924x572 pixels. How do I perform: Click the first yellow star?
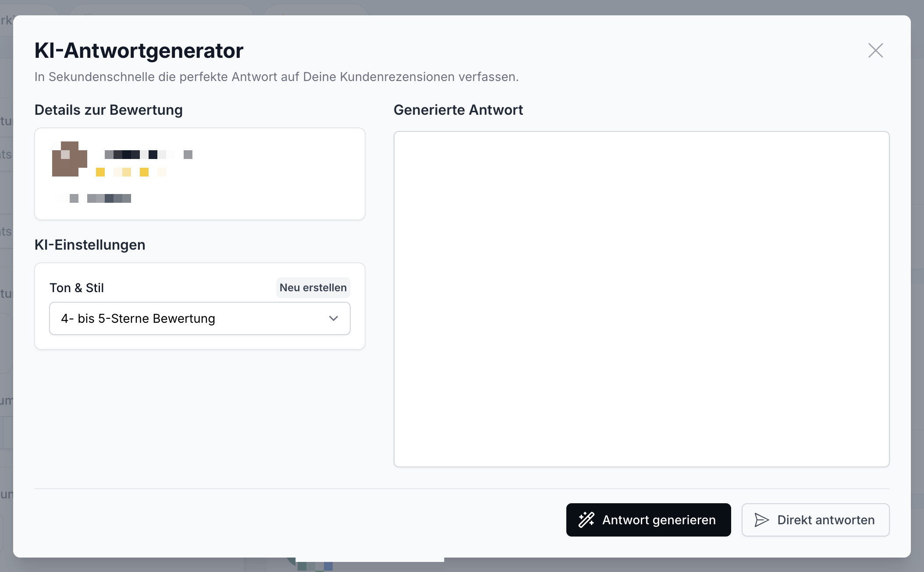pos(100,172)
